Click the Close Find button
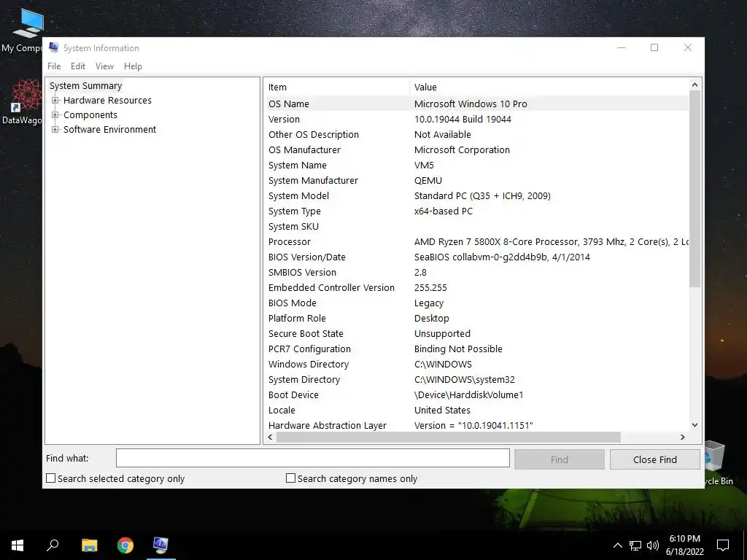This screenshot has width=747, height=560. click(x=655, y=459)
